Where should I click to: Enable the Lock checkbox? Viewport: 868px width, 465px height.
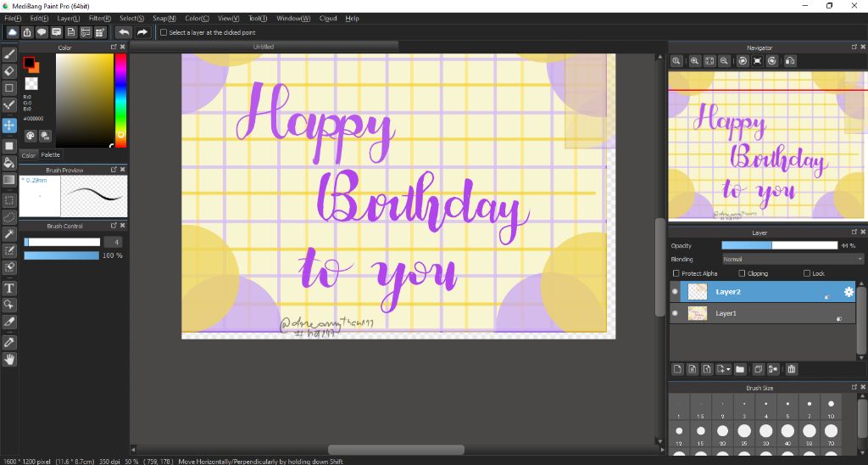coord(807,273)
